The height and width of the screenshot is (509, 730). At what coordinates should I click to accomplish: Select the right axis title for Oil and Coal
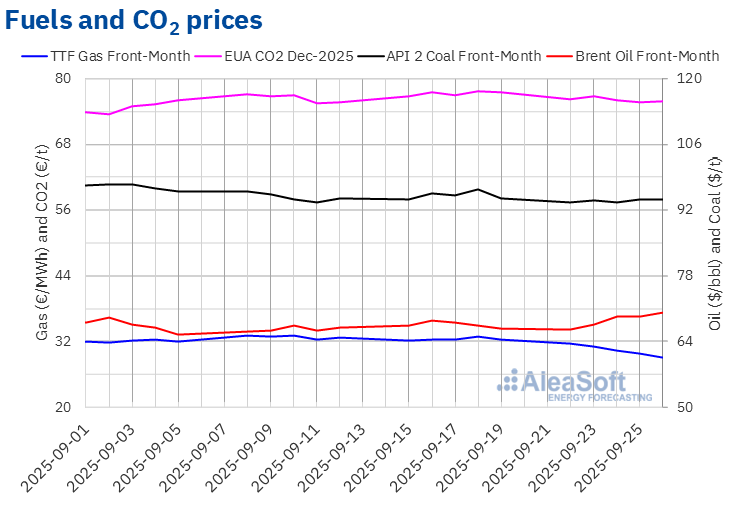(714, 243)
